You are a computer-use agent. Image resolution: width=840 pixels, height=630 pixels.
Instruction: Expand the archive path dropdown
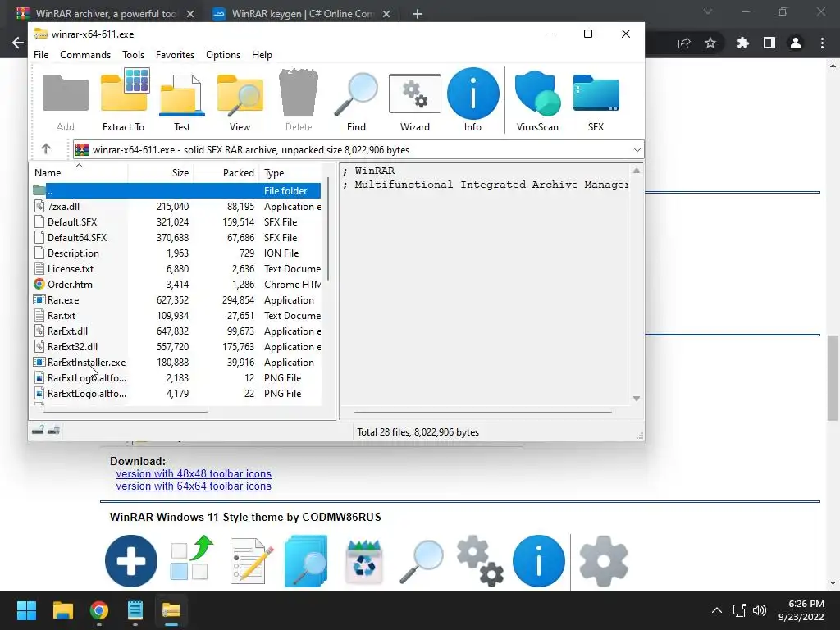[637, 150]
